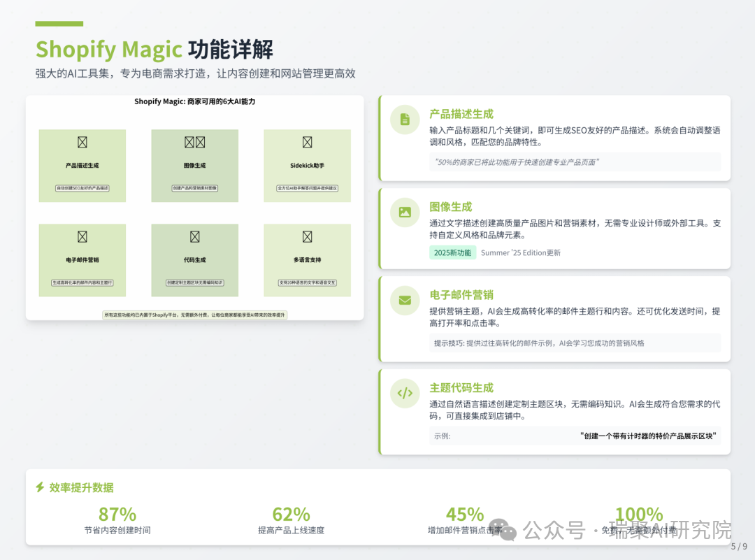Click the 代码生成 tile label
The height and width of the screenshot is (560, 755).
[x=194, y=260]
